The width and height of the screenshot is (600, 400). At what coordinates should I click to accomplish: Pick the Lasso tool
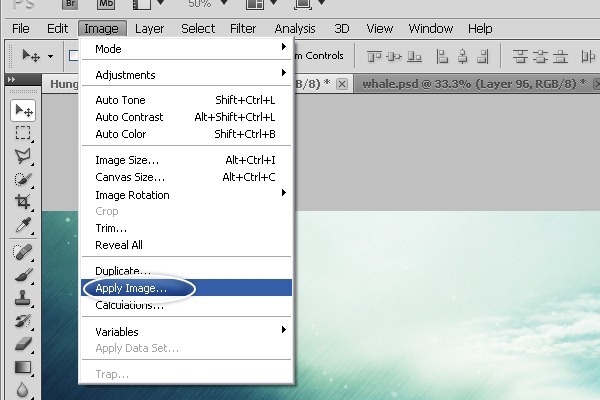pos(23,155)
